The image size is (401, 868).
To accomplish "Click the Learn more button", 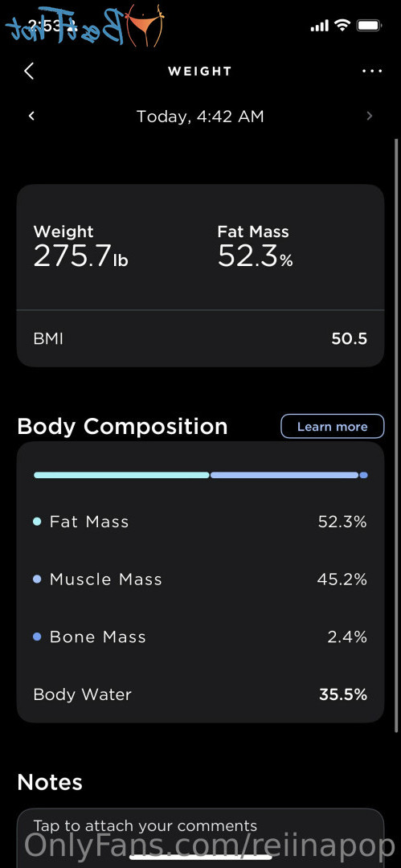I will pyautogui.click(x=333, y=426).
